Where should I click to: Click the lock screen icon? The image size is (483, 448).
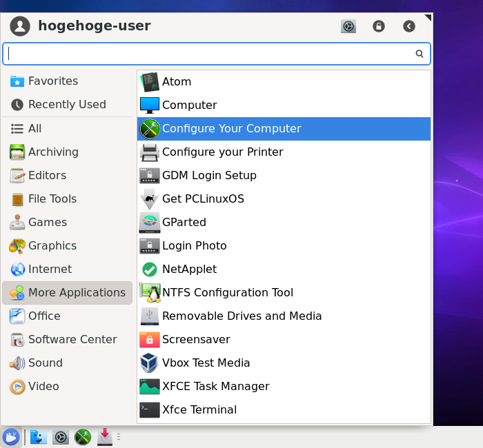(379, 26)
